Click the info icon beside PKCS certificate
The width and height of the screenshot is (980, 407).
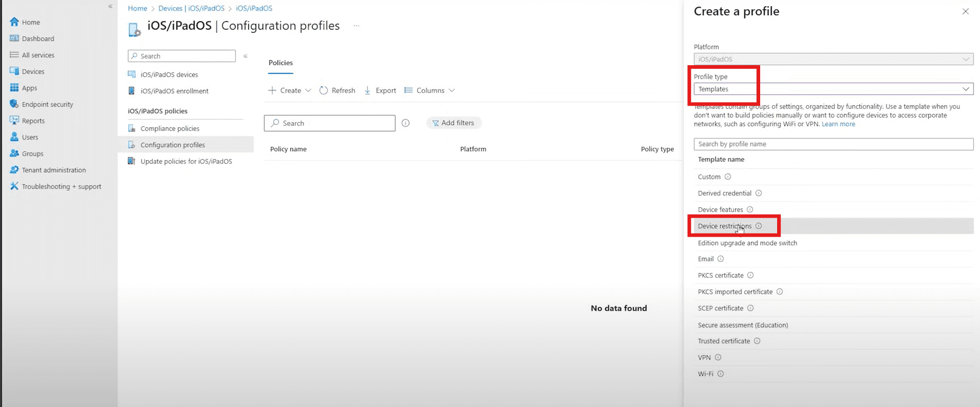750,275
